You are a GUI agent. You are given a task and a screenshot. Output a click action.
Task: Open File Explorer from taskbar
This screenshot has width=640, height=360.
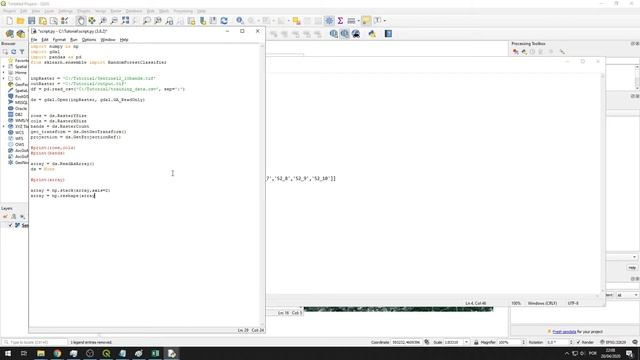pyautogui.click(x=41, y=353)
